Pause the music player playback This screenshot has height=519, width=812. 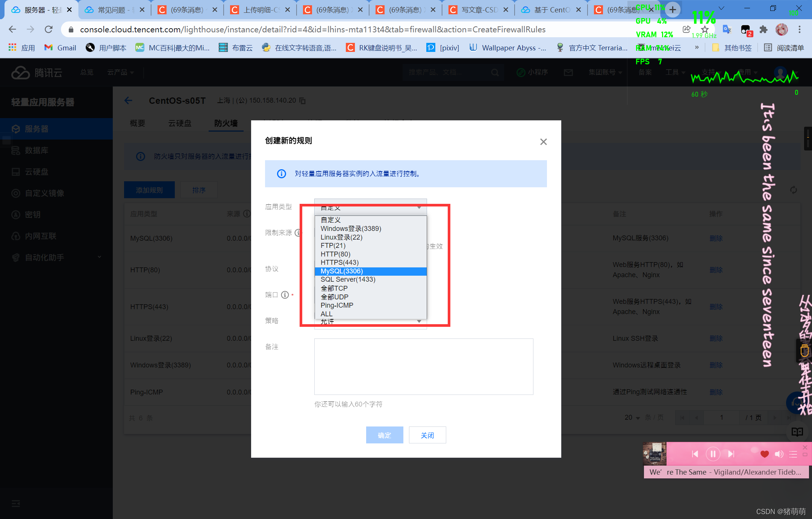[x=713, y=454]
